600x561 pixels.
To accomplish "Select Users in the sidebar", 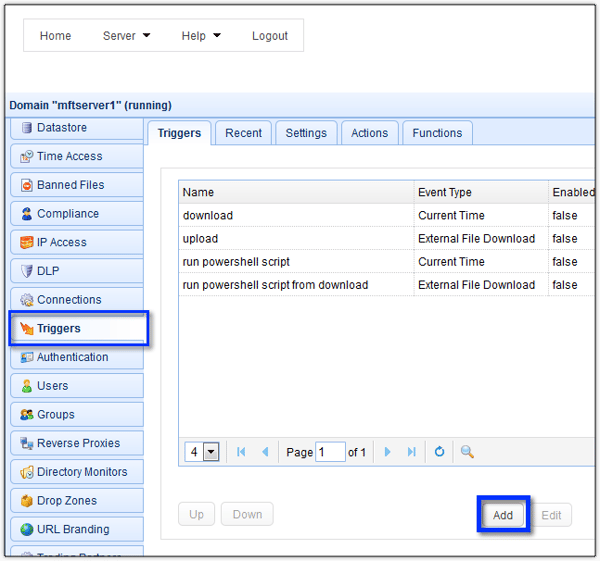I will [x=52, y=386].
